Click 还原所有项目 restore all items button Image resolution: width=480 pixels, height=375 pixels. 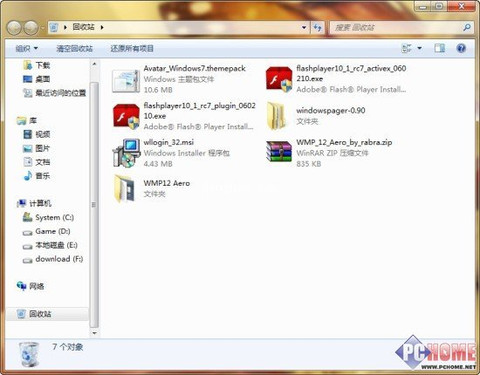(x=132, y=49)
